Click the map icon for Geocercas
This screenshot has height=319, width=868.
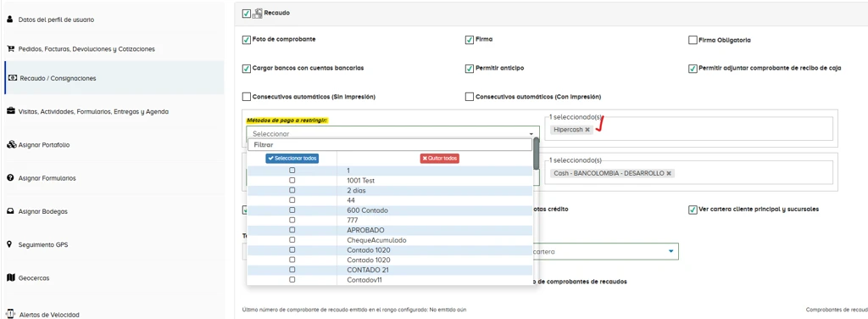tap(10, 277)
